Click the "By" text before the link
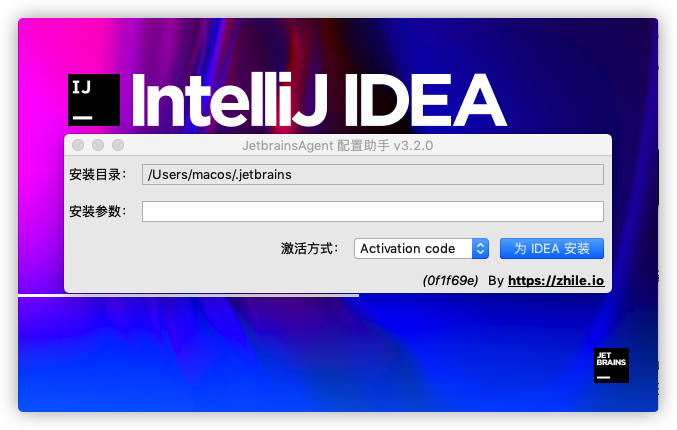677x430 pixels. 495,281
